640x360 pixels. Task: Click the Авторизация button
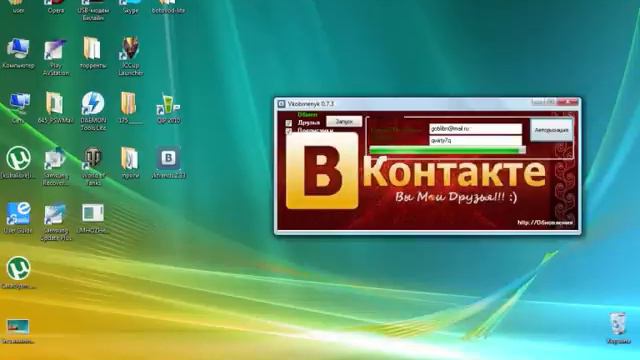tap(551, 130)
